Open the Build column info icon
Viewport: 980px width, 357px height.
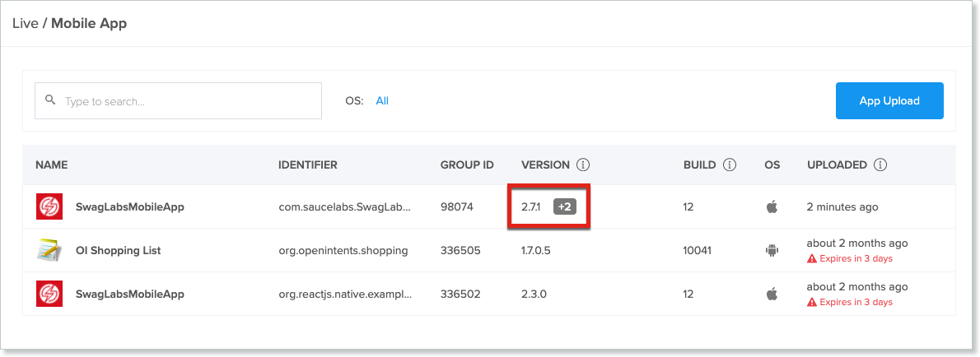[730, 165]
